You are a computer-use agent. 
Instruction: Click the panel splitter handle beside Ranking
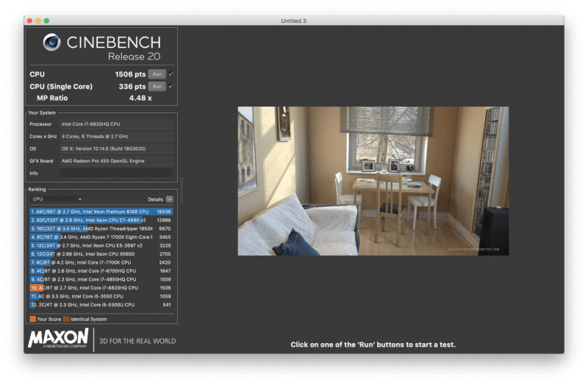pyautogui.click(x=182, y=190)
